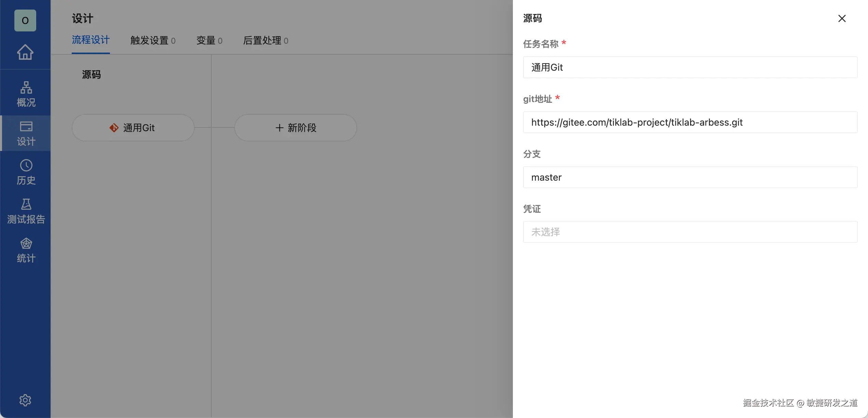
Task: Open the 后置处理 tab
Action: pyautogui.click(x=265, y=41)
